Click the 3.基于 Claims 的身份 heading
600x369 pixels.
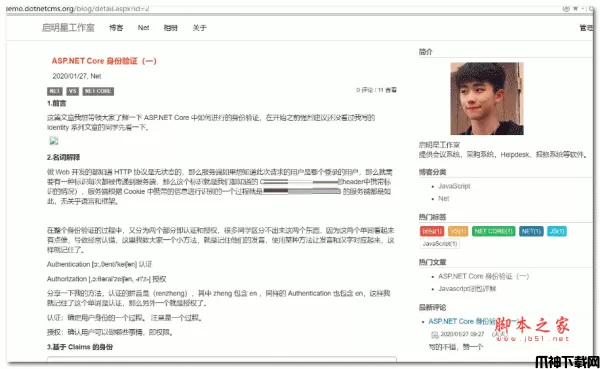click(80, 347)
